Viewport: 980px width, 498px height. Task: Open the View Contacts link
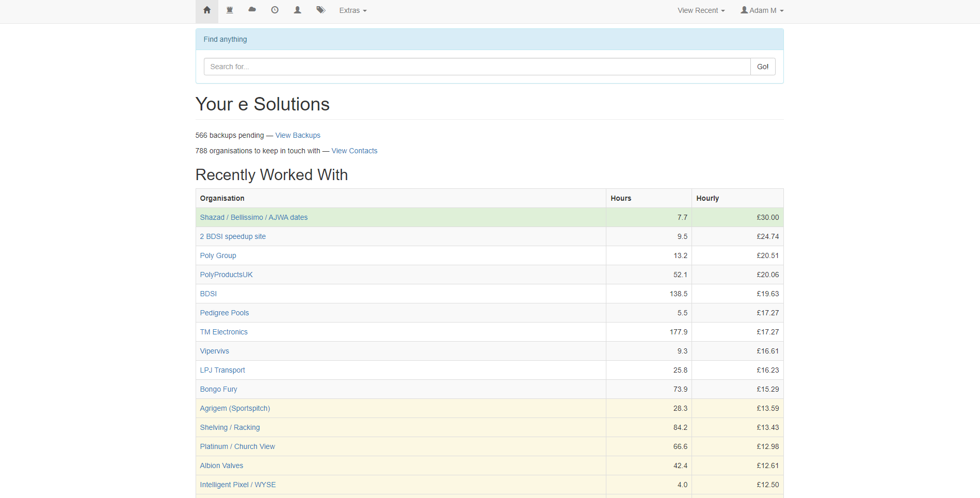354,151
